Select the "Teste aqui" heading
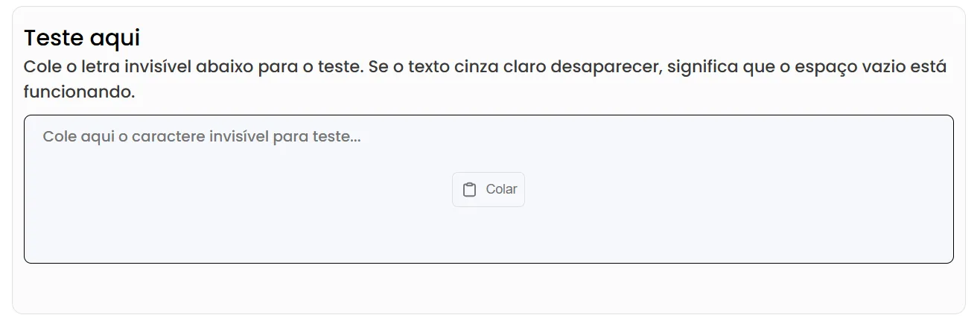980x318 pixels. click(82, 37)
